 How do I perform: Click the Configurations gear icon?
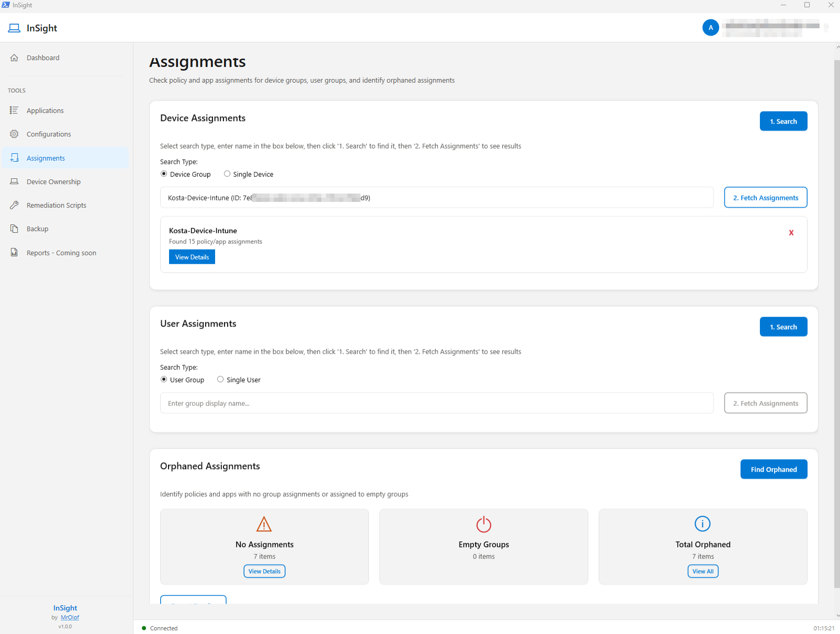[x=14, y=134]
